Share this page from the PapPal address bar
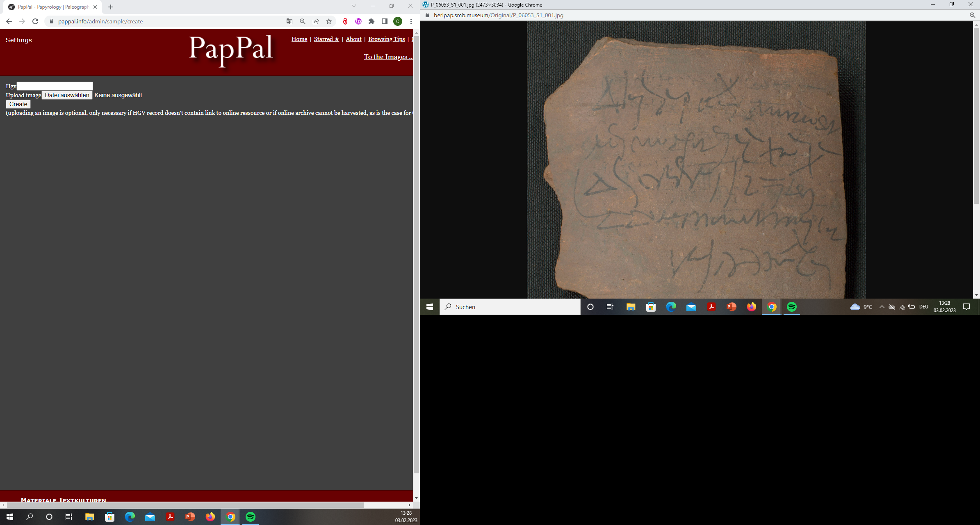Viewport: 980px width, 525px height. click(316, 21)
